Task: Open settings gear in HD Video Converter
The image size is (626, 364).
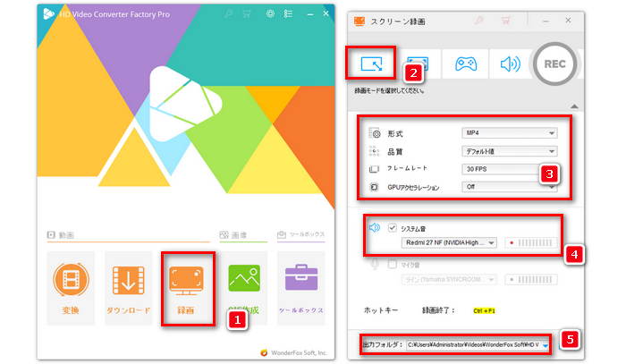Action: 270,14
